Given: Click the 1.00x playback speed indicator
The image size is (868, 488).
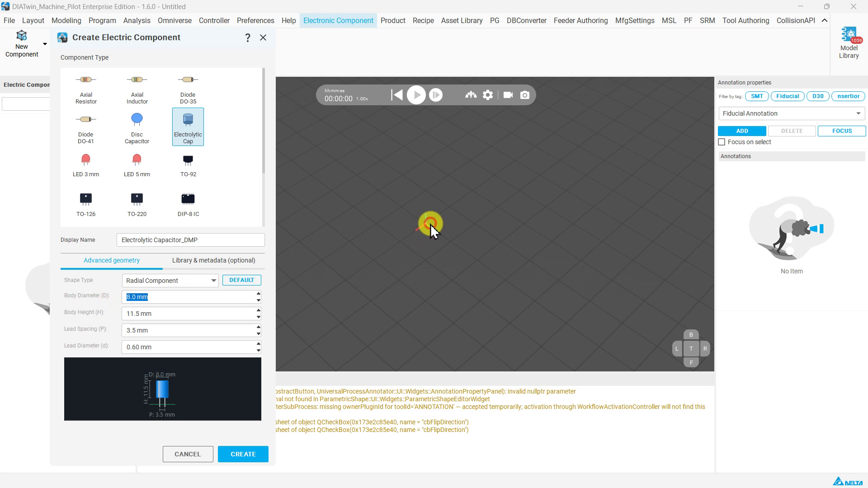Looking at the screenshot, I should 362,99.
